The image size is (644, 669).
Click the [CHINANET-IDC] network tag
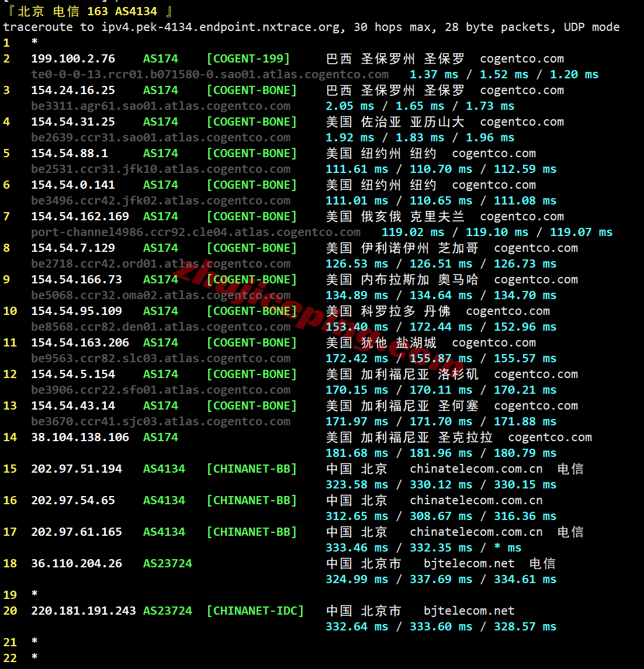tap(255, 611)
